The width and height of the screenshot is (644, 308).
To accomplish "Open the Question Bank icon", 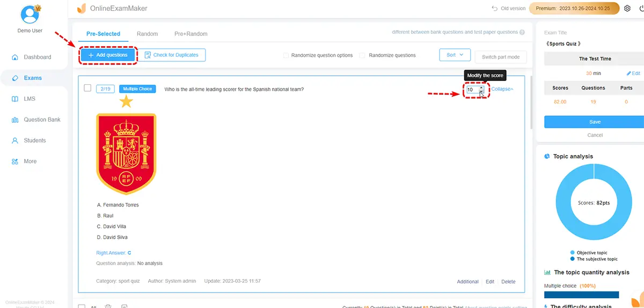I will (x=15, y=120).
